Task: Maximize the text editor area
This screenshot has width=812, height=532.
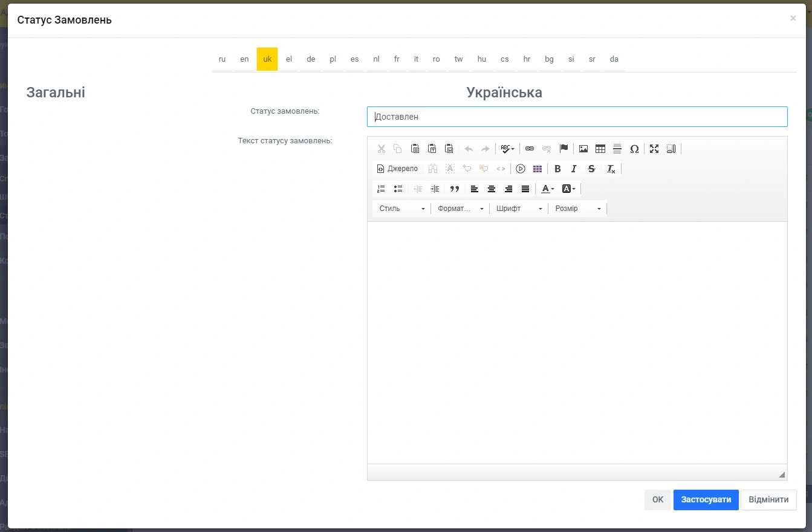Action: (654, 149)
